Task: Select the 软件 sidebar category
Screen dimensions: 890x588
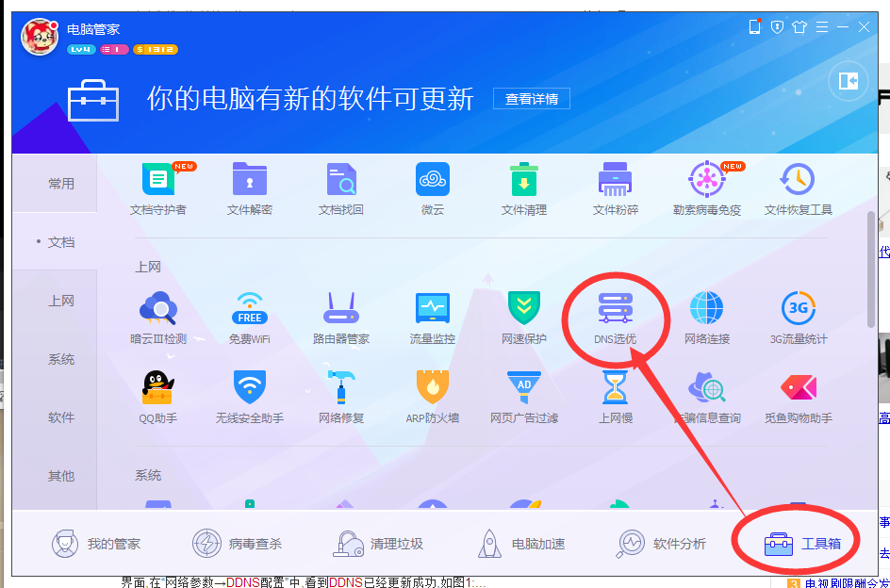Action: pyautogui.click(x=55, y=417)
